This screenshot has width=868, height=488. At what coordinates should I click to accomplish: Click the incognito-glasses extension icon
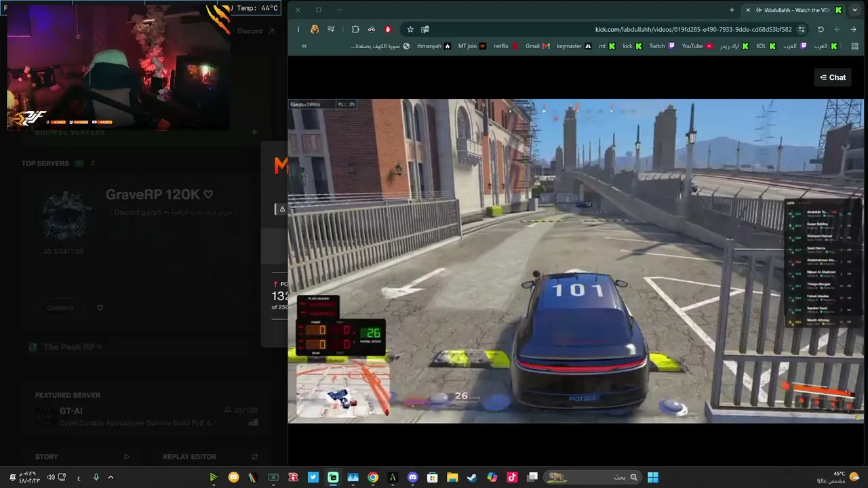click(x=372, y=29)
